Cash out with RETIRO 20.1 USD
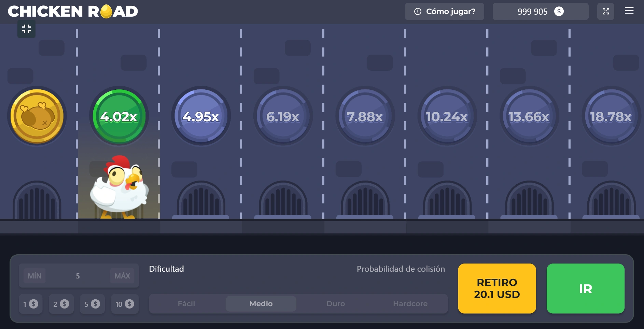Image resolution: width=644 pixels, height=329 pixels. coord(497,288)
